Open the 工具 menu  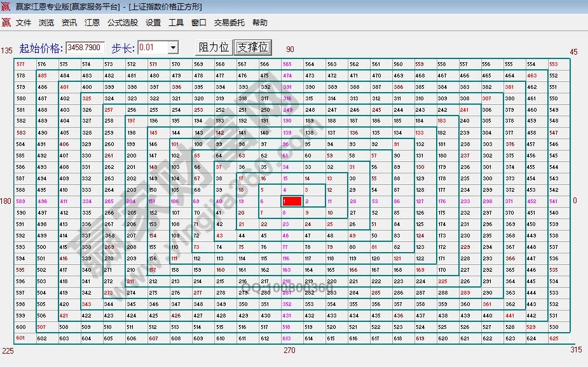[x=176, y=23]
